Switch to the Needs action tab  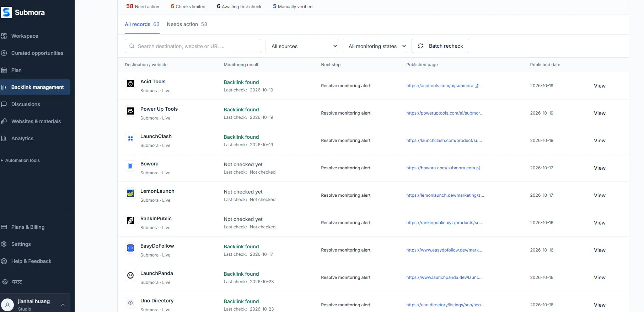pyautogui.click(x=187, y=24)
